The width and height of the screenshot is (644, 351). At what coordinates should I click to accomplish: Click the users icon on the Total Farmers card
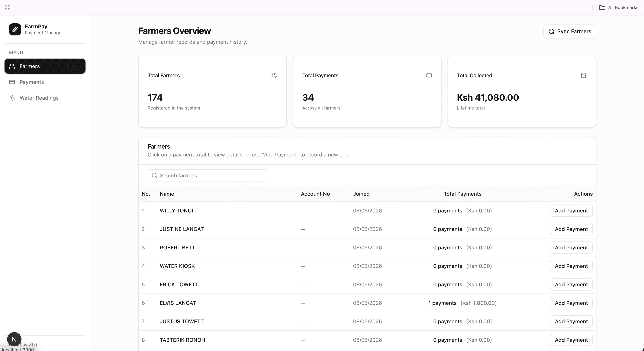pos(274,75)
